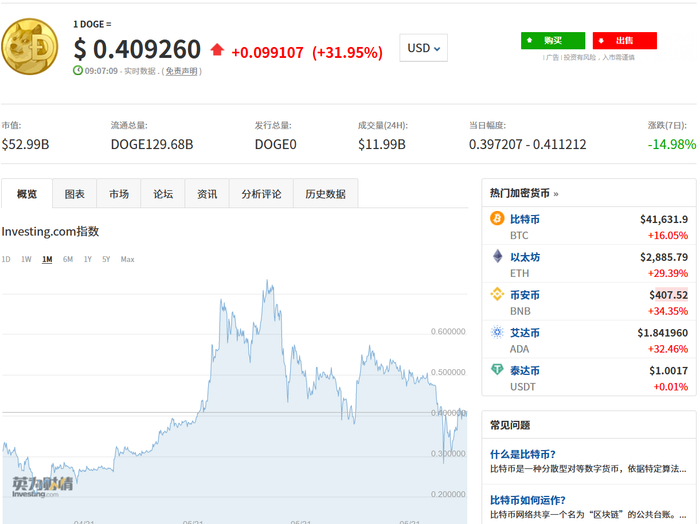Viewport: 700px width, 524px height.
Task: Click the $407.52 BNB price
Action: (x=669, y=295)
